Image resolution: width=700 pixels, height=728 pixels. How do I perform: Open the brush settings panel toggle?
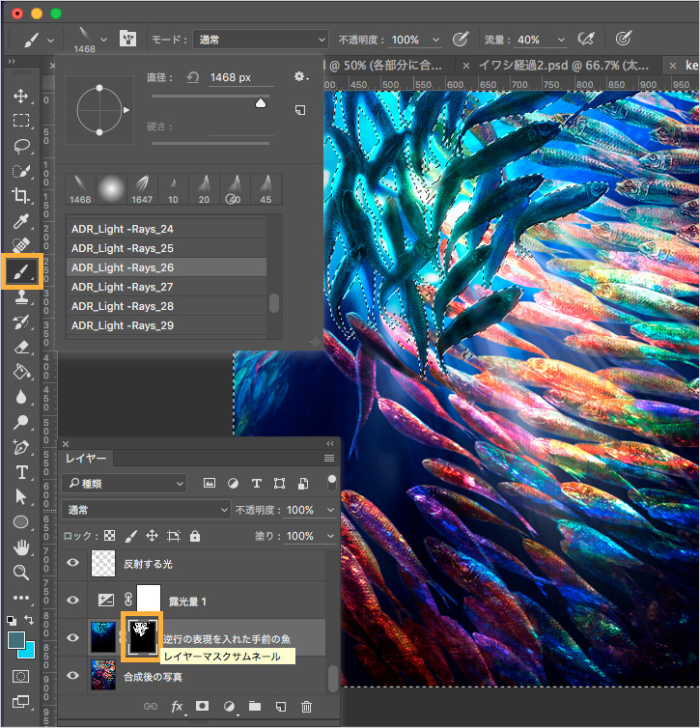pos(127,38)
